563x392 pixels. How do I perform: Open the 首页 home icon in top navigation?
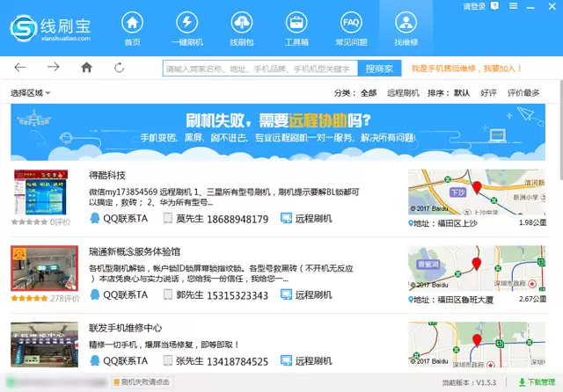click(132, 28)
